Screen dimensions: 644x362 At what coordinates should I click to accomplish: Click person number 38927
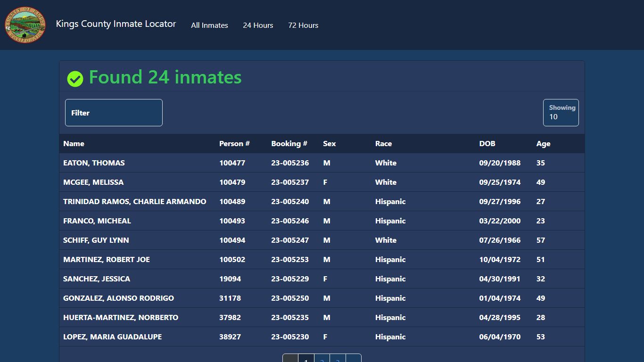pos(230,337)
